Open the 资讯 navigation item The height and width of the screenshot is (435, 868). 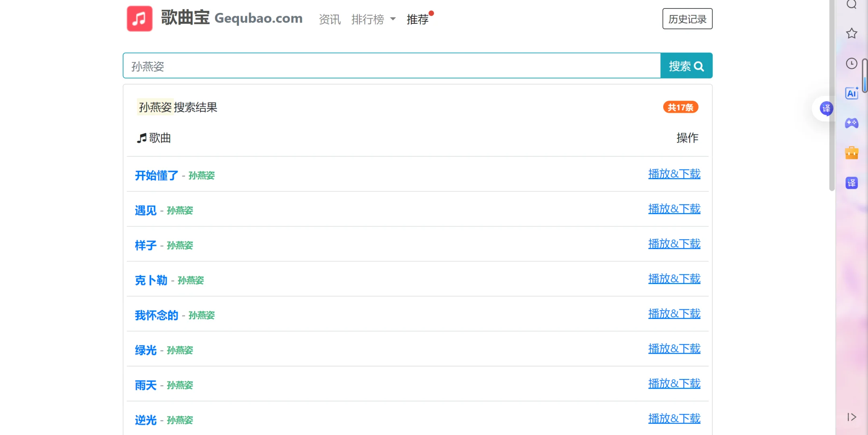pos(330,19)
